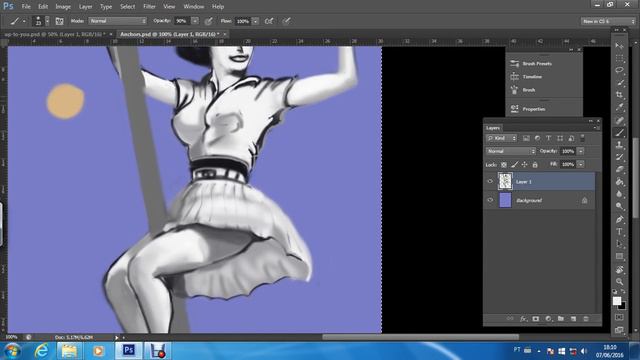
Task: Toggle Quick Mask mode
Action: (x=619, y=317)
